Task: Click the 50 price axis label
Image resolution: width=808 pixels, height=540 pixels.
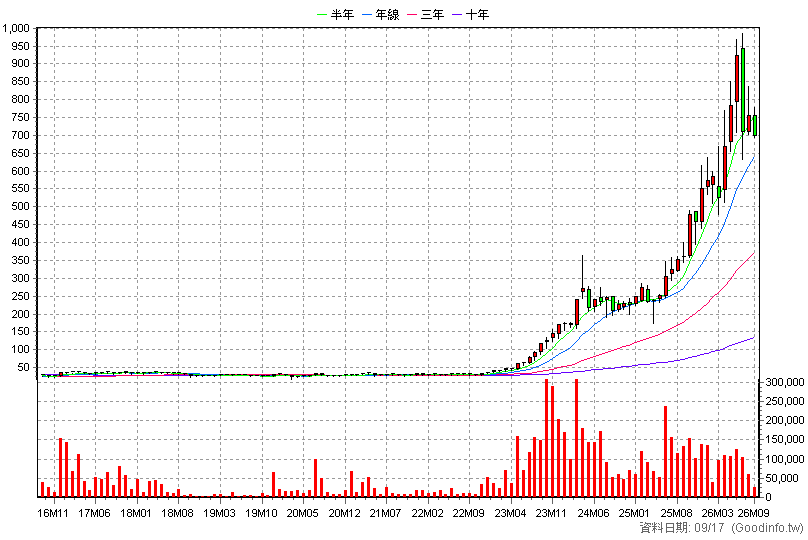Action: pos(23,367)
